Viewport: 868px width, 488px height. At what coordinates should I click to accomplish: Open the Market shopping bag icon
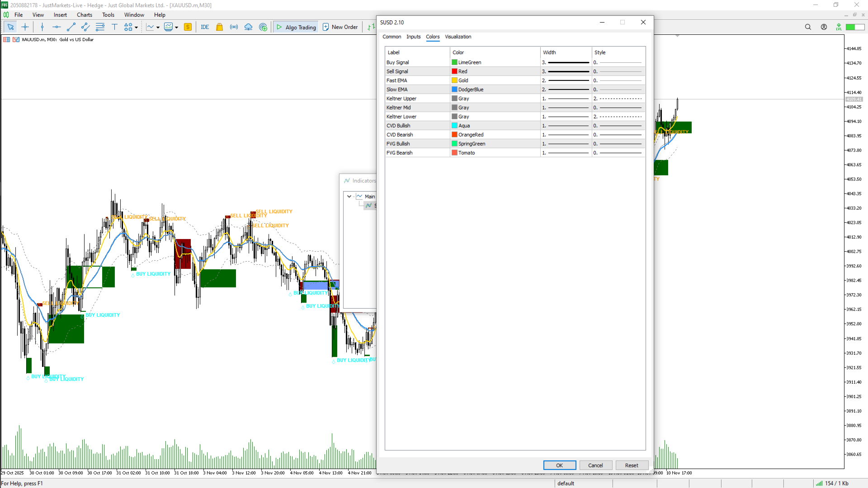pos(219,27)
